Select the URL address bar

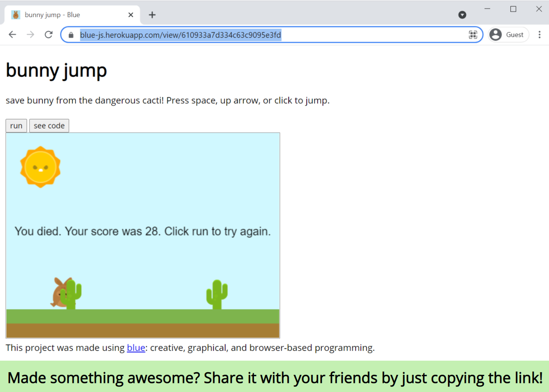click(271, 35)
